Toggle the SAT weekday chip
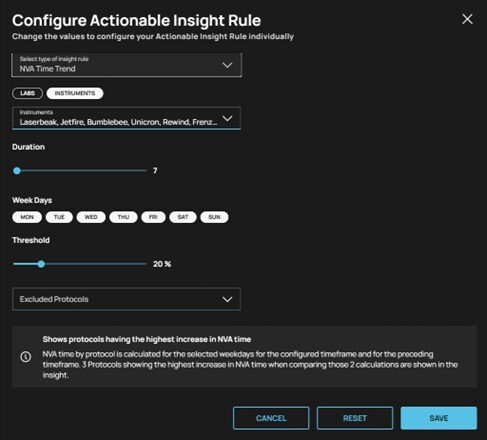487x440 pixels. coord(183,217)
